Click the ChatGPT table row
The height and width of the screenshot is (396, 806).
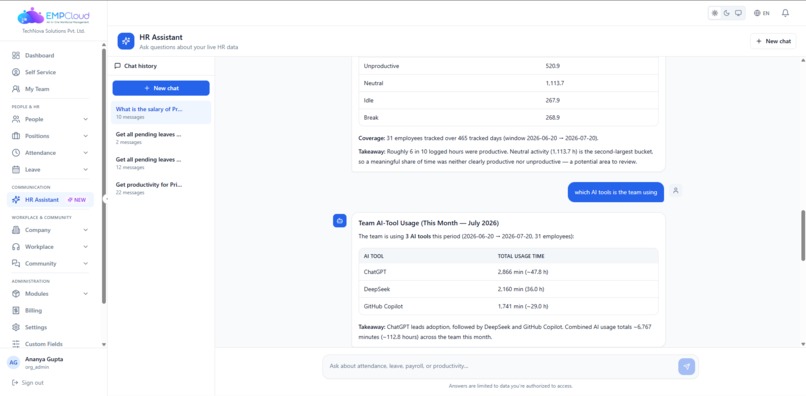[x=508, y=272]
